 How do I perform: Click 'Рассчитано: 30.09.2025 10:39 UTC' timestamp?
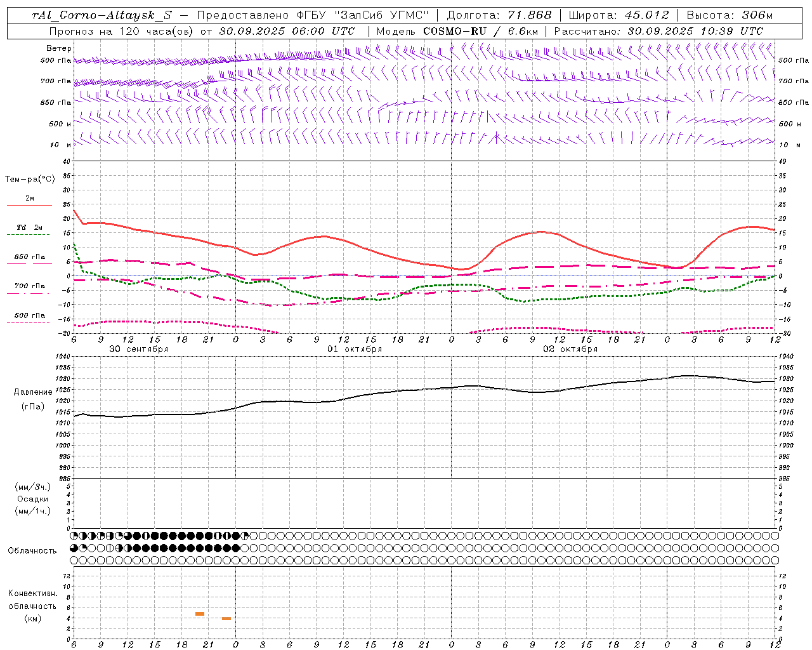[658, 31]
